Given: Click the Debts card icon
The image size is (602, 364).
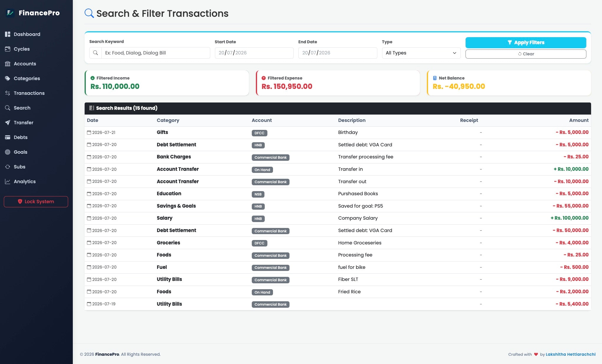Looking at the screenshot, I should coord(8,137).
